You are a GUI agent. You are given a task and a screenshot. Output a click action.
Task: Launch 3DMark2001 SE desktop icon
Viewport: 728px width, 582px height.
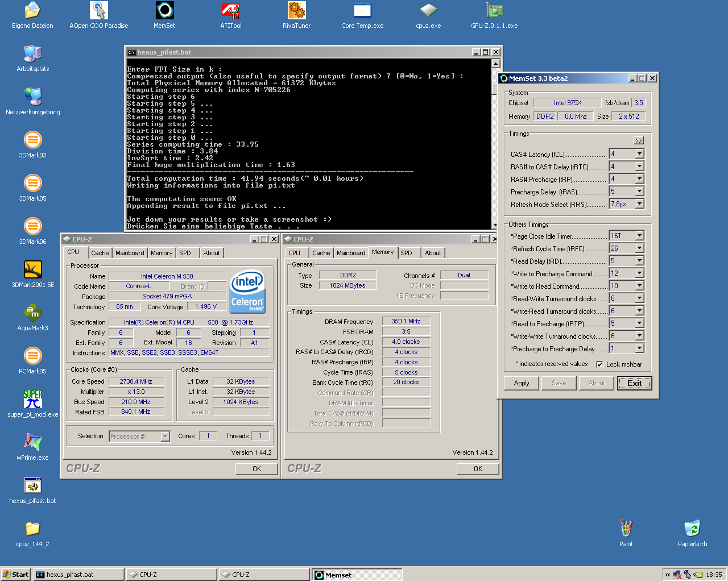(x=32, y=275)
